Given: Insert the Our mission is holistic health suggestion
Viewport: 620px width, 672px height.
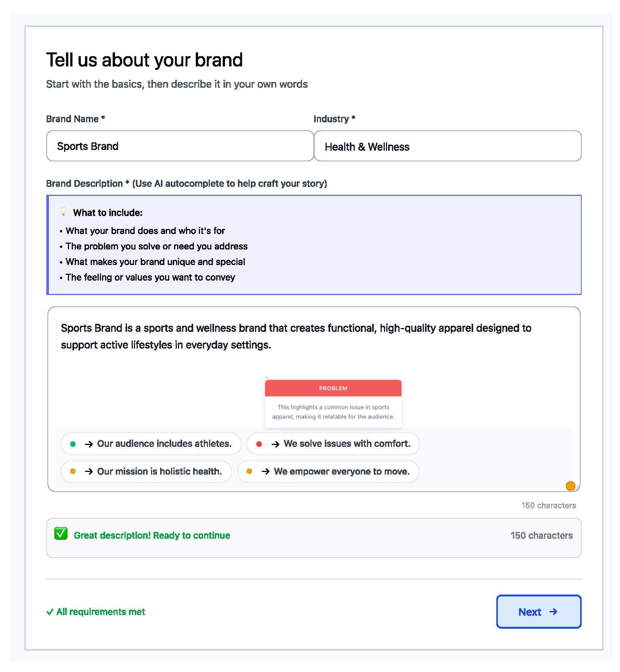Looking at the screenshot, I should tap(159, 472).
